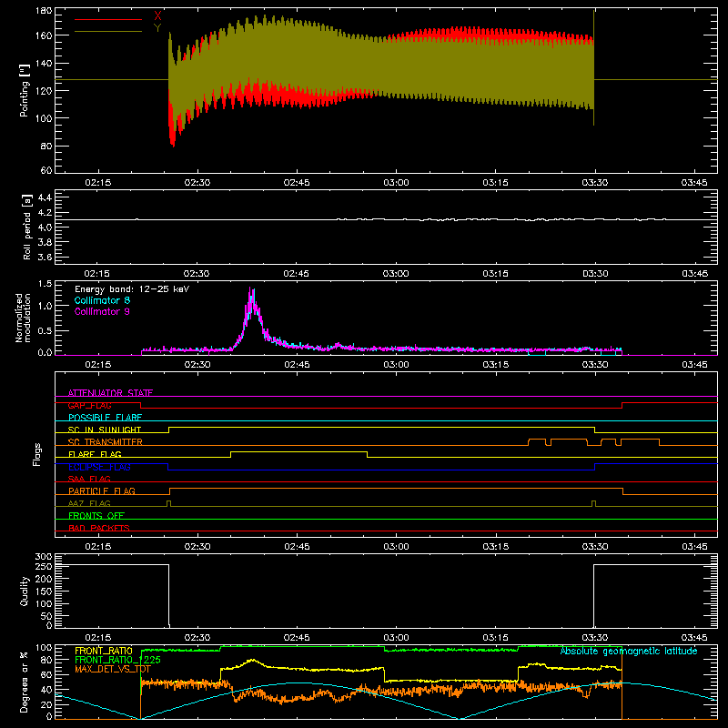
Task: Click 03:00 tick under pointing plot
Action: tap(396, 183)
